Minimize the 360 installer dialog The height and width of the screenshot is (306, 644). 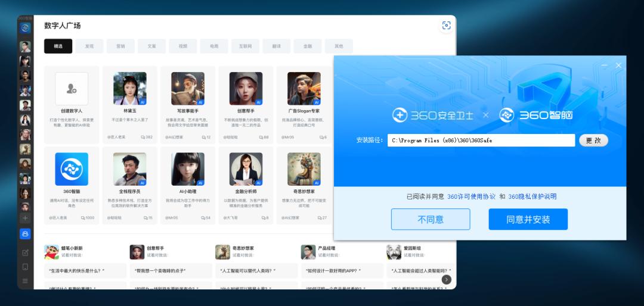pyautogui.click(x=604, y=65)
